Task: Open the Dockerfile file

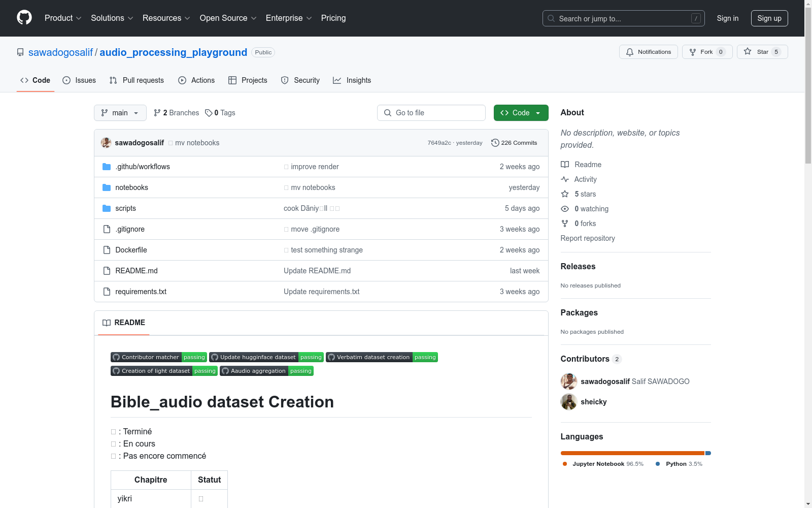Action: [131, 250]
